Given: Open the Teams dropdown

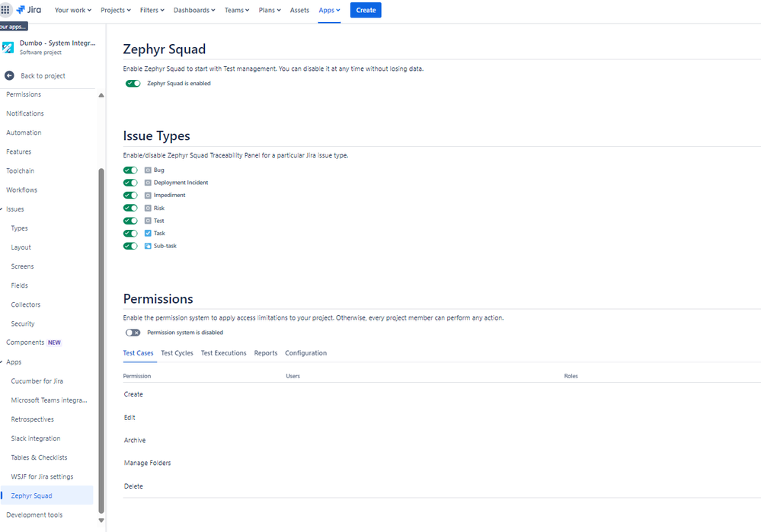Looking at the screenshot, I should pyautogui.click(x=237, y=10).
